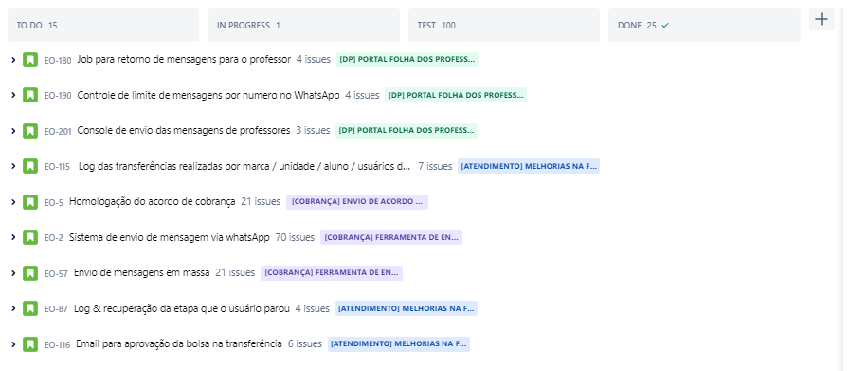Open issue key EO-190
This screenshot has height=371, width=868.
58,96
